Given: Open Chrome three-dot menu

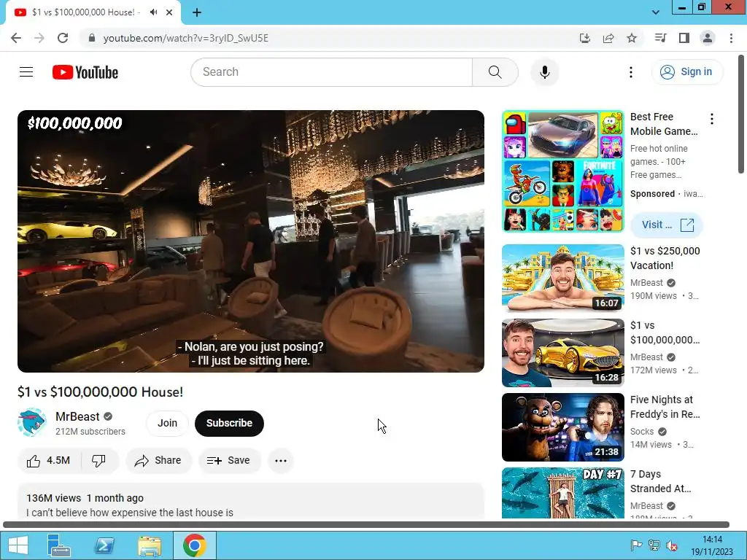Looking at the screenshot, I should point(731,38).
